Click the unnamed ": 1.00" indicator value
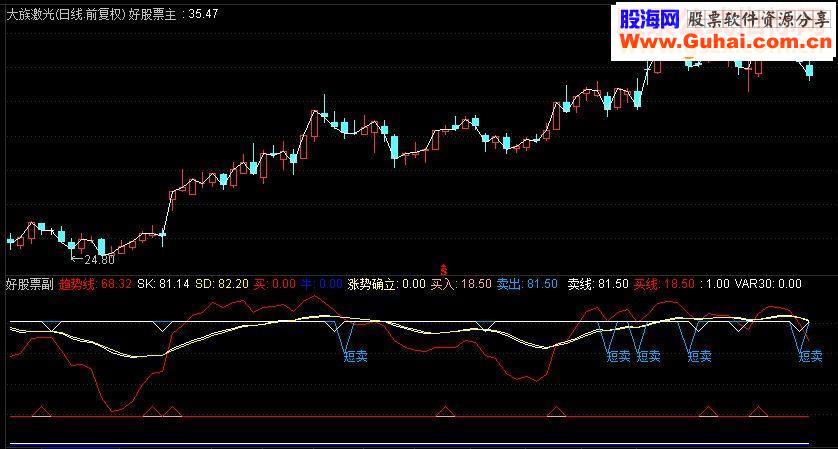This screenshot has height=449, width=838. click(x=716, y=284)
